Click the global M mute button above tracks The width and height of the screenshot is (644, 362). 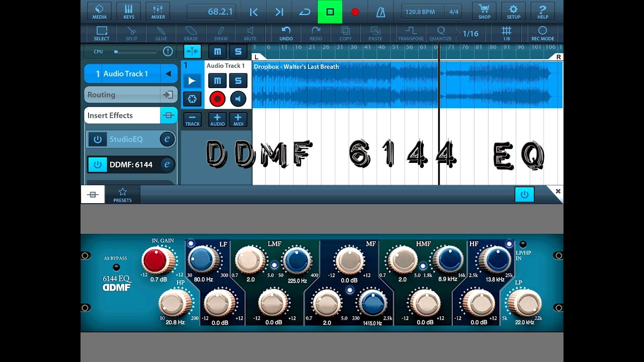point(217,51)
